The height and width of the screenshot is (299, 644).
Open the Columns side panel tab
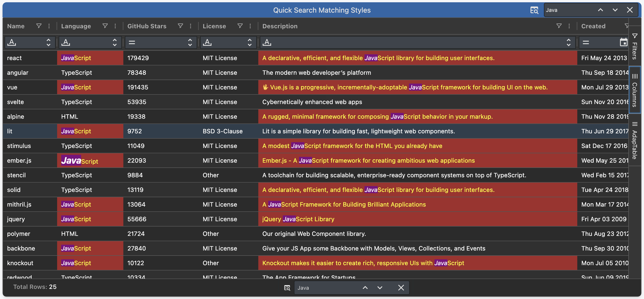coord(635,90)
